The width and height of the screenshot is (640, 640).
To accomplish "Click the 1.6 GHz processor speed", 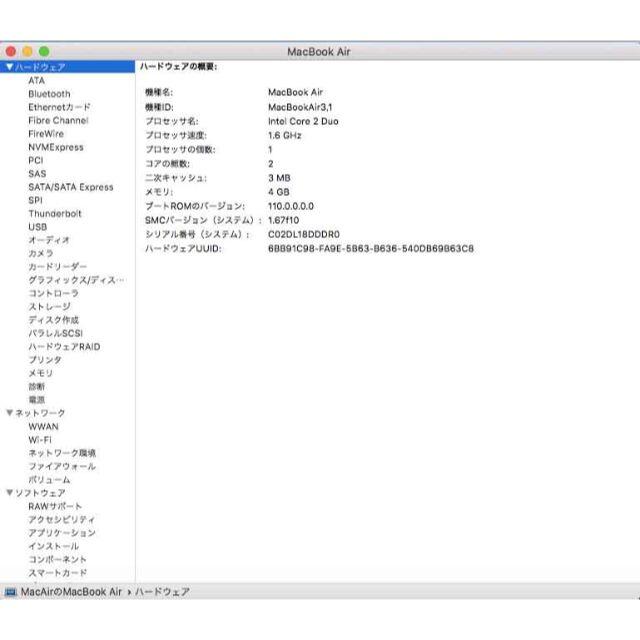I will [284, 135].
